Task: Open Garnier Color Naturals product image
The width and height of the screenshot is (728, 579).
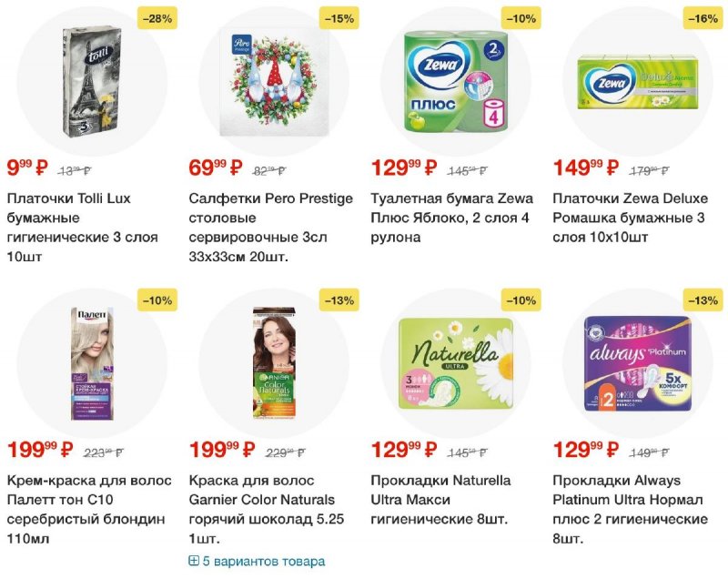Action: 274,362
